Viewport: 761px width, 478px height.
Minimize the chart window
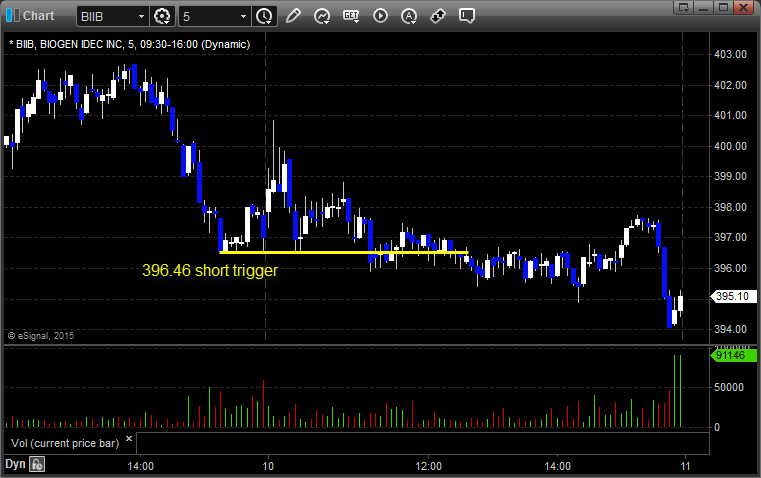click(x=704, y=7)
